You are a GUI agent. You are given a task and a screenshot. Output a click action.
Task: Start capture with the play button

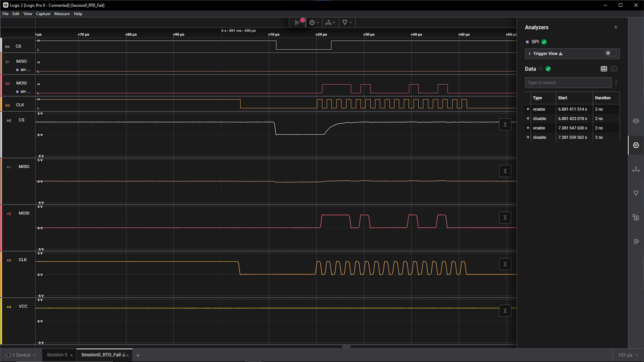point(297,22)
